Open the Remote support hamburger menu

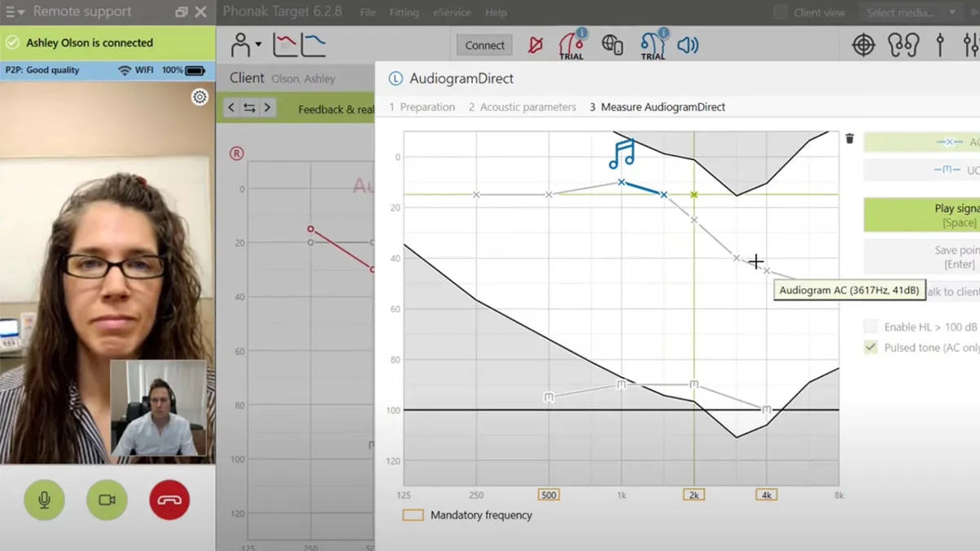(x=15, y=12)
